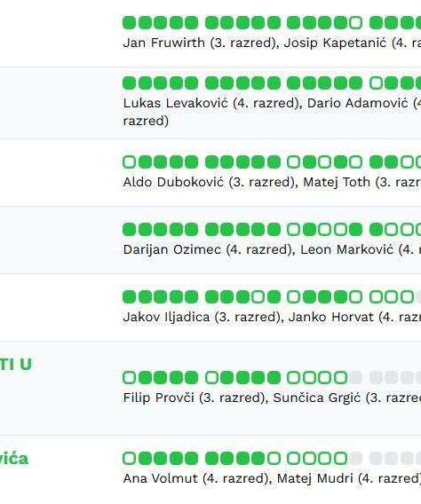Click the very first filled square above Darijan Ozimec
Screen dimensions: 421x504
[x=130, y=230]
